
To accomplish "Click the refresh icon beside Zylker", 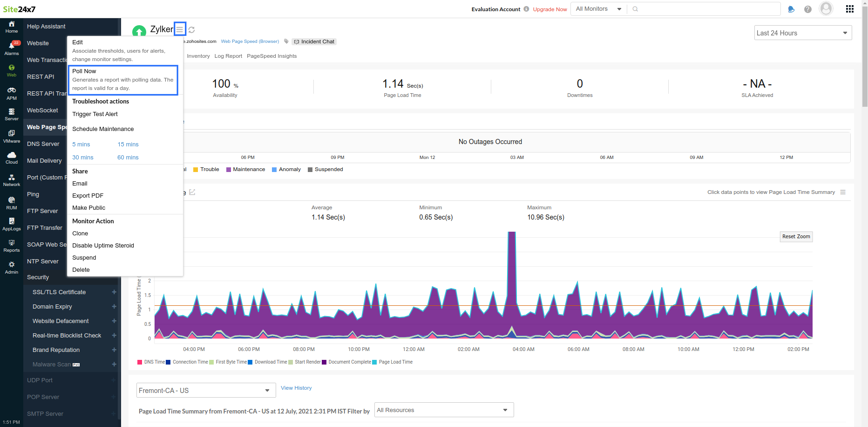I will [x=191, y=30].
